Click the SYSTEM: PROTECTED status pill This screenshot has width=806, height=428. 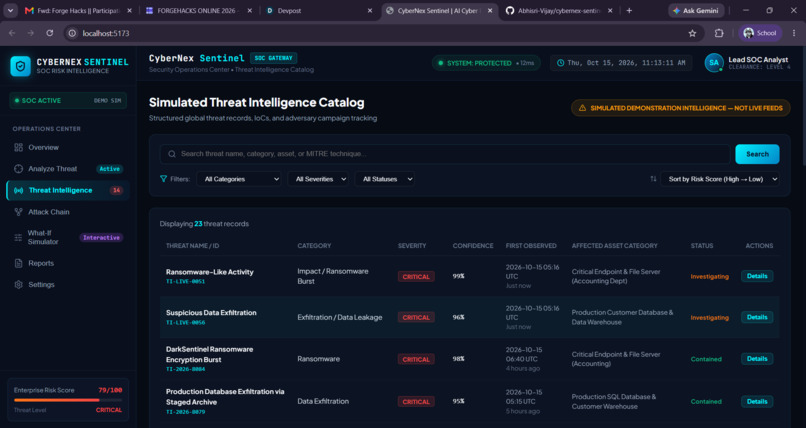[486, 63]
